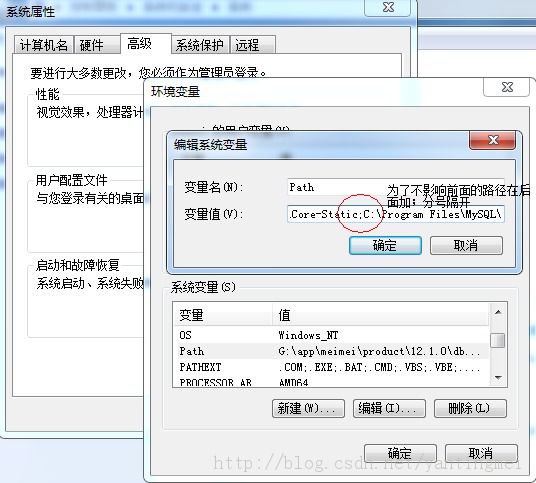Open the 系统保护 tab
Viewport: 536px width, 483px height.
pos(200,45)
